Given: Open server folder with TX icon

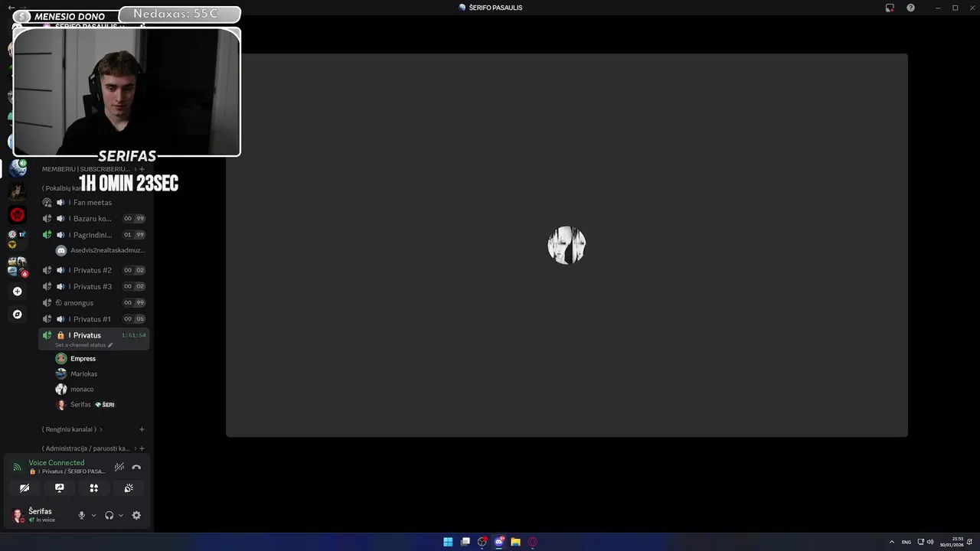Looking at the screenshot, I should (17, 239).
